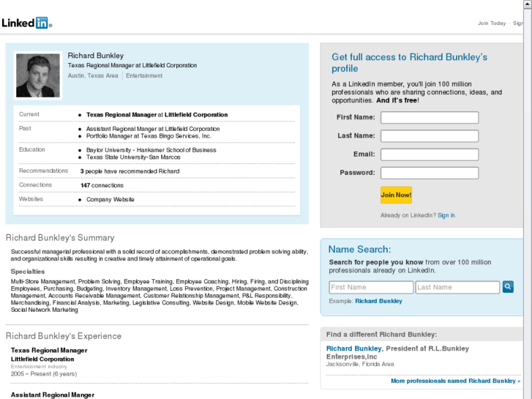
Task: Click Richard Bunkley's Experience heading
Action: (x=64, y=336)
